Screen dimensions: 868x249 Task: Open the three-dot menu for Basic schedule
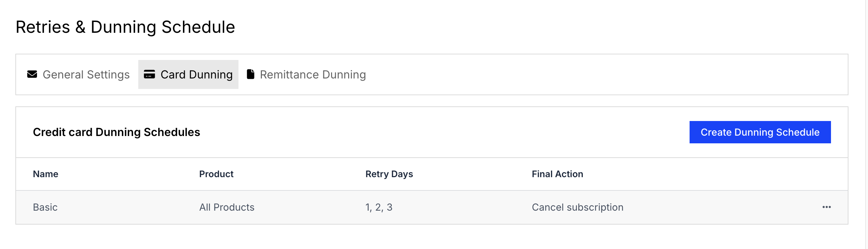point(826,207)
